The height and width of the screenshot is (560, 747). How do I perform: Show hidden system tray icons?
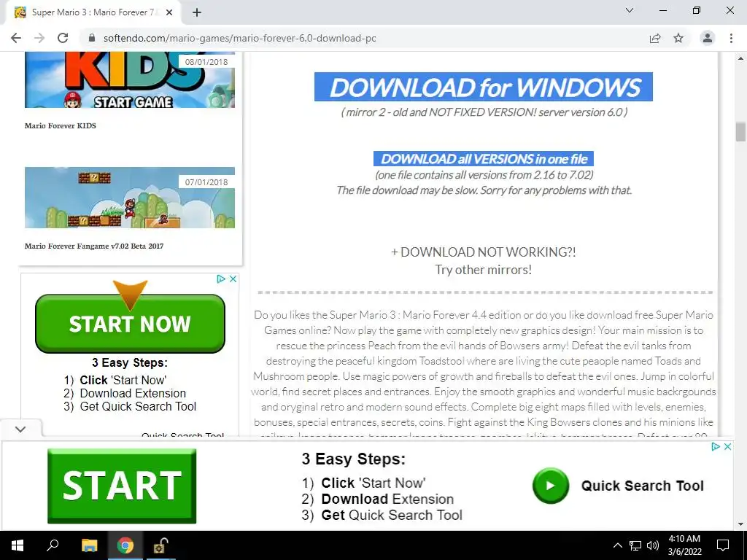[617, 545]
